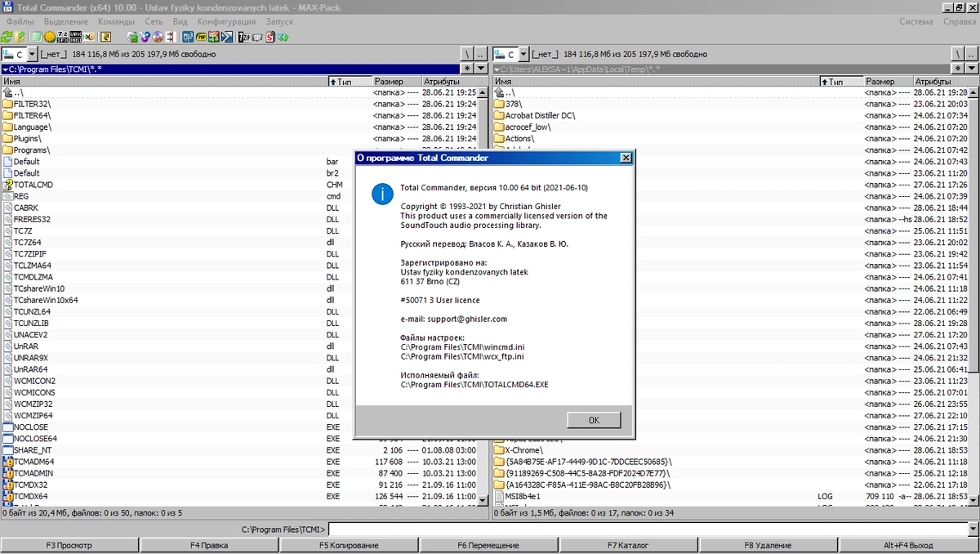The image size is (980, 554).
Task: Click the red S document toolbar icon
Action: tap(270, 37)
